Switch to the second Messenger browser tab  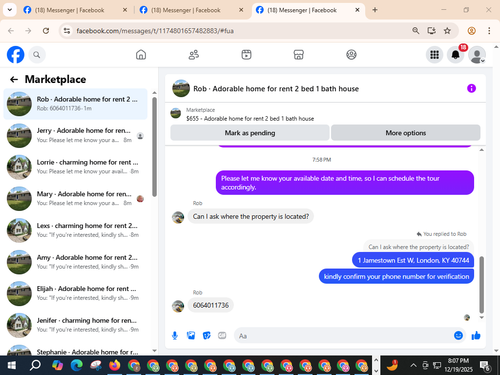coord(191,10)
